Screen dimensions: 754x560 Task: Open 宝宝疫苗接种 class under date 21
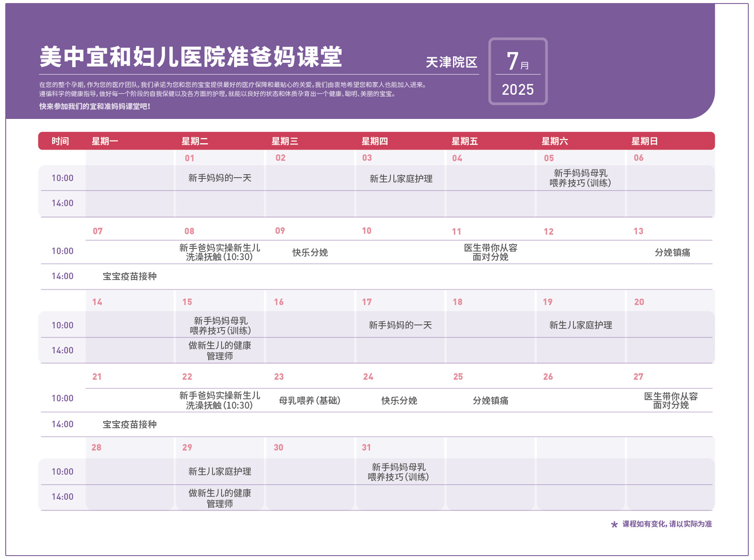click(x=129, y=424)
